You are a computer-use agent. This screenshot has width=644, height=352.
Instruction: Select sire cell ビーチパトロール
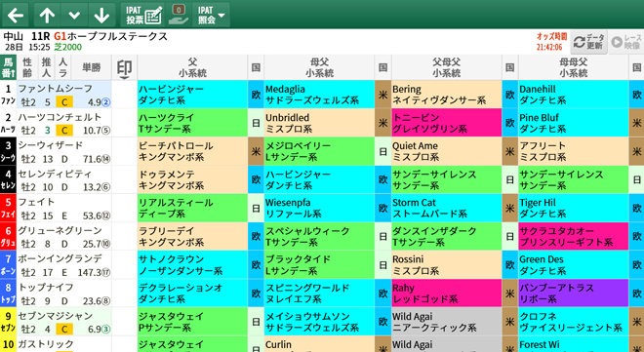pyautogui.click(x=192, y=151)
